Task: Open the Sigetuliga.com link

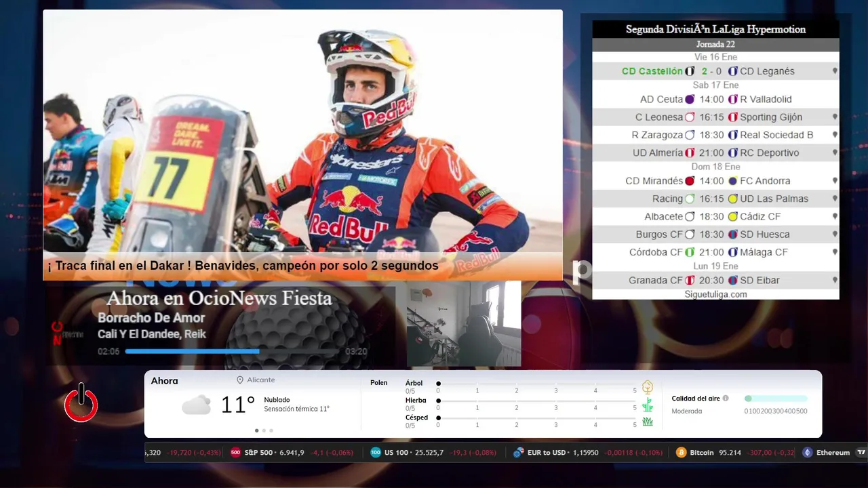Action: point(715,294)
